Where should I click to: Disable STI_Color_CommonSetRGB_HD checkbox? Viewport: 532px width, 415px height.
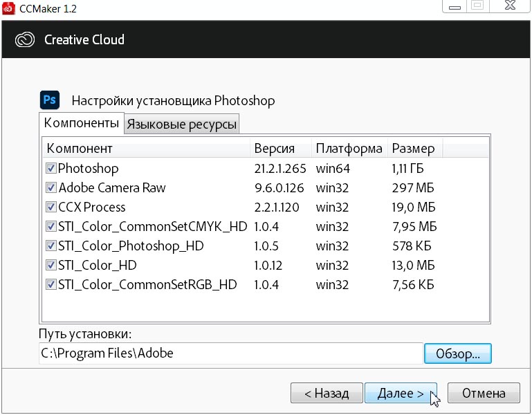click(x=51, y=284)
